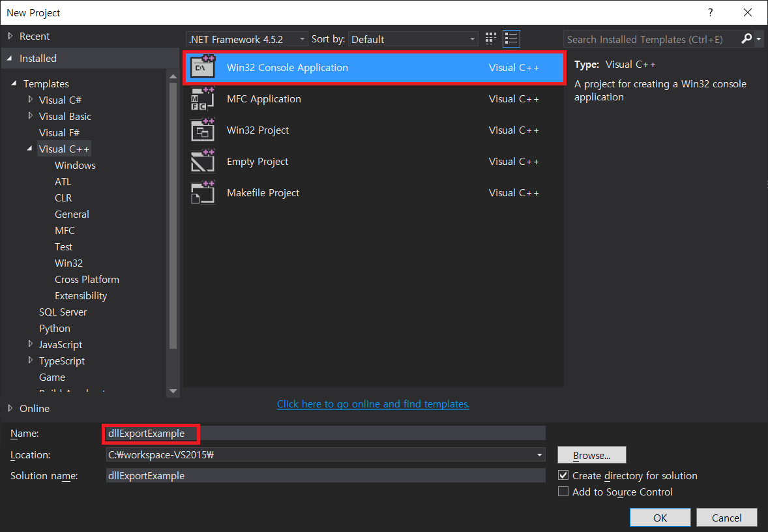This screenshot has height=532, width=768.
Task: Switch to medium icons list view
Action: (x=511, y=38)
